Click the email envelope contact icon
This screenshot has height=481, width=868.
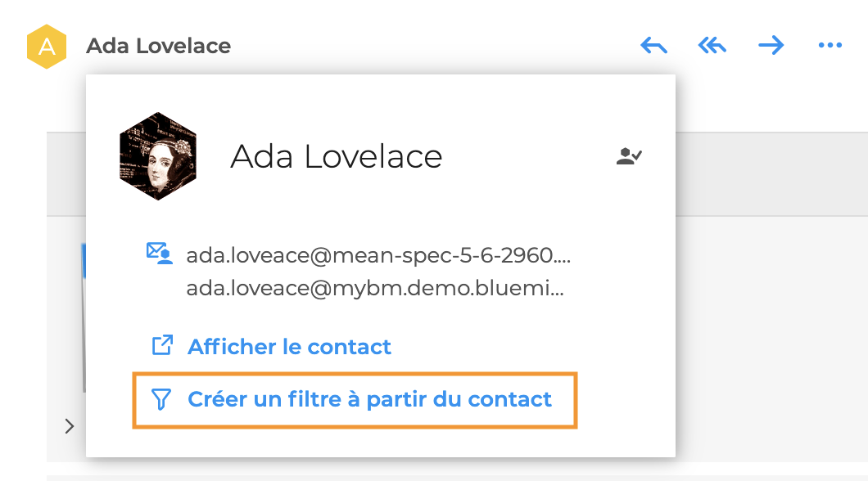(x=160, y=254)
